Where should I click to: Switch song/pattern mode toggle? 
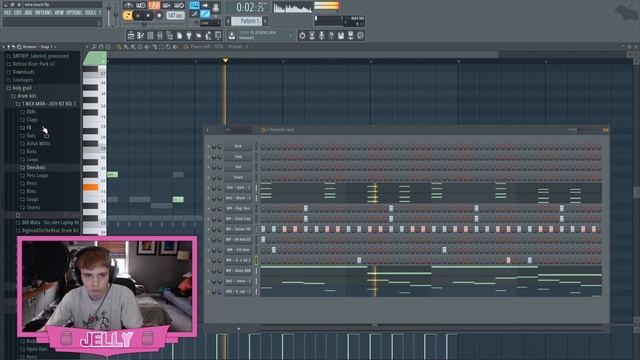(128, 16)
